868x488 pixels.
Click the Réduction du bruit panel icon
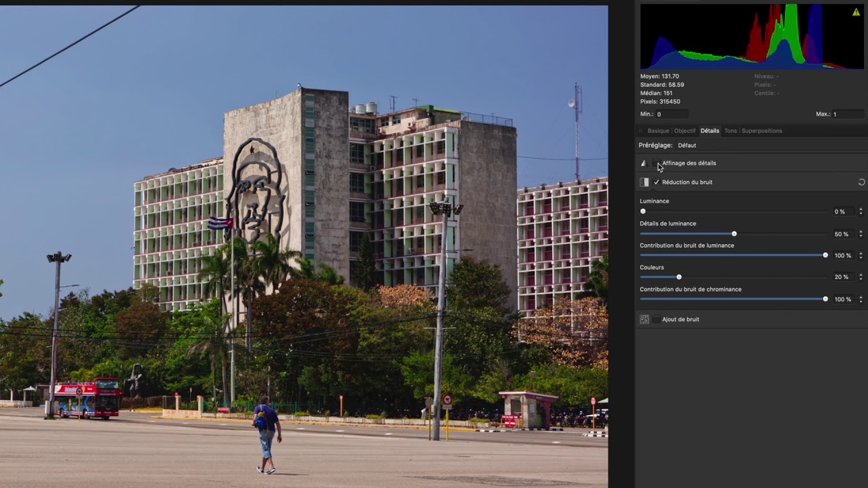click(x=644, y=182)
